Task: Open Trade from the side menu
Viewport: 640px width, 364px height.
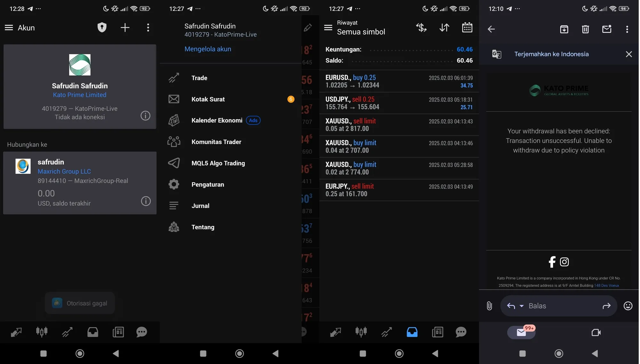Action: pyautogui.click(x=230, y=78)
